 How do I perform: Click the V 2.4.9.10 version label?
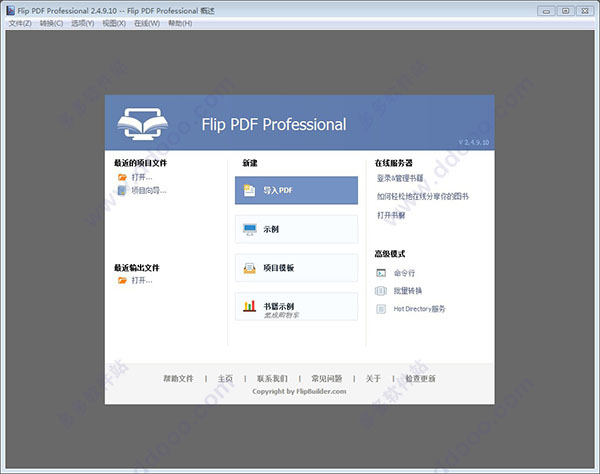(474, 142)
